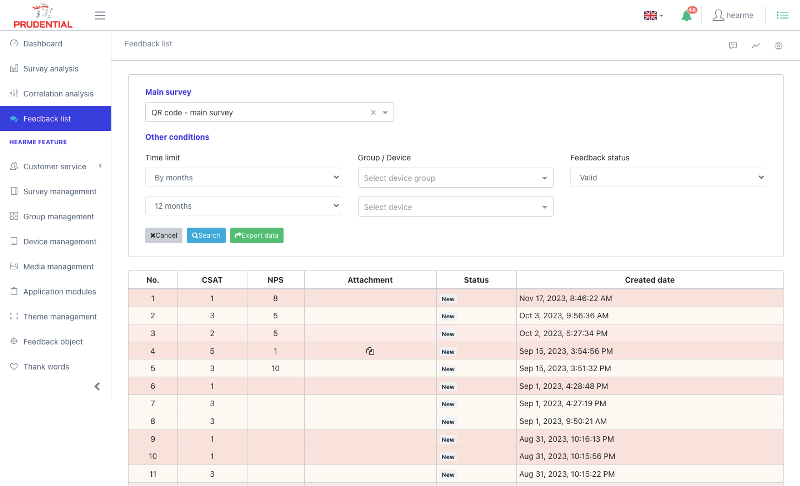Click the trend chart icon in header
800x486 pixels.
pyautogui.click(x=756, y=45)
